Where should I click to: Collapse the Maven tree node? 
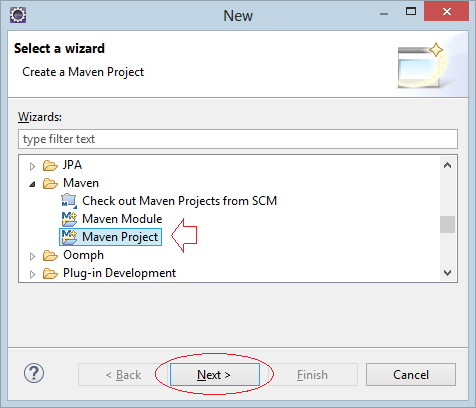(32, 184)
